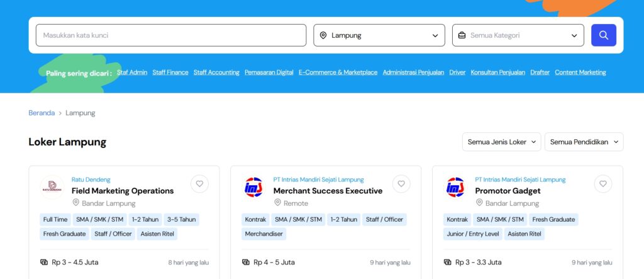The image size is (644, 279).
Task: Click salary icon next to Rp 3 - 4.5 Juta
Action: click(44, 262)
